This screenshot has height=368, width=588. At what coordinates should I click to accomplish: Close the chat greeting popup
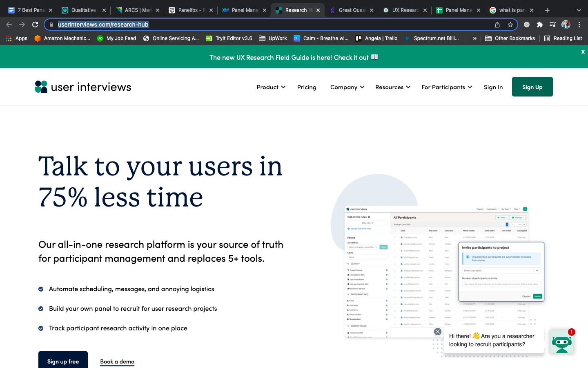438,332
